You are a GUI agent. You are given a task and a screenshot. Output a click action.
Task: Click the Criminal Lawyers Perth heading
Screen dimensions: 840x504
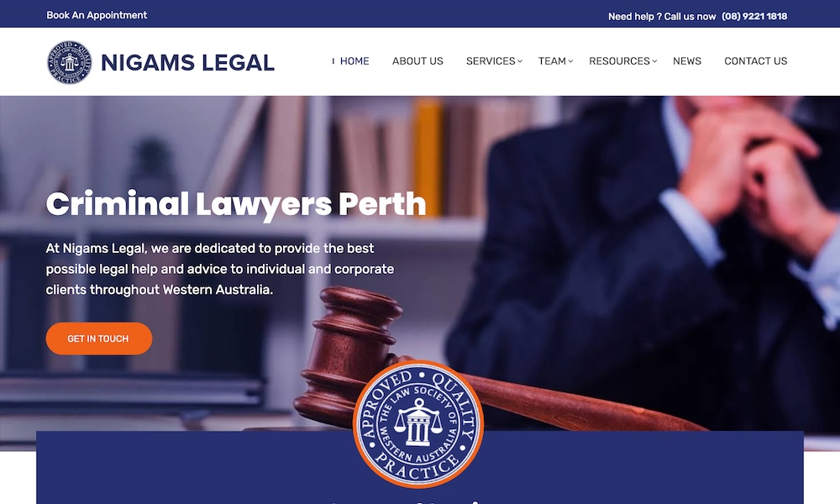click(236, 204)
